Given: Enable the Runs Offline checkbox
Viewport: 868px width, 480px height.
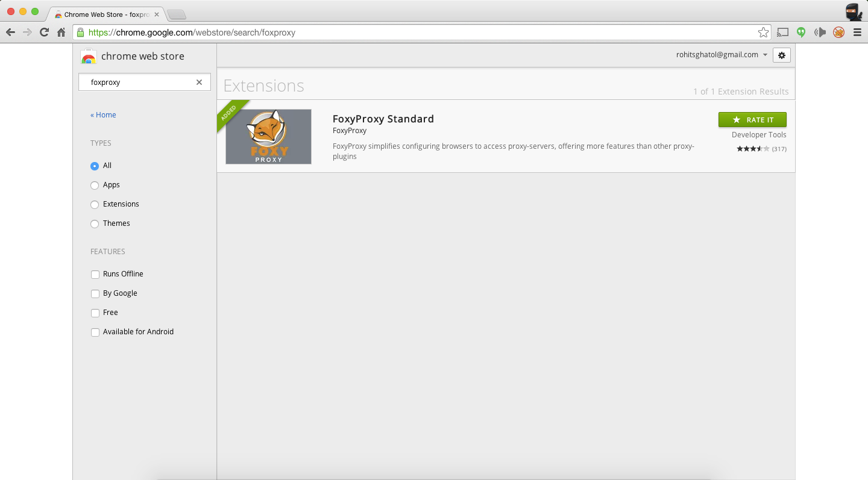Looking at the screenshot, I should [95, 274].
